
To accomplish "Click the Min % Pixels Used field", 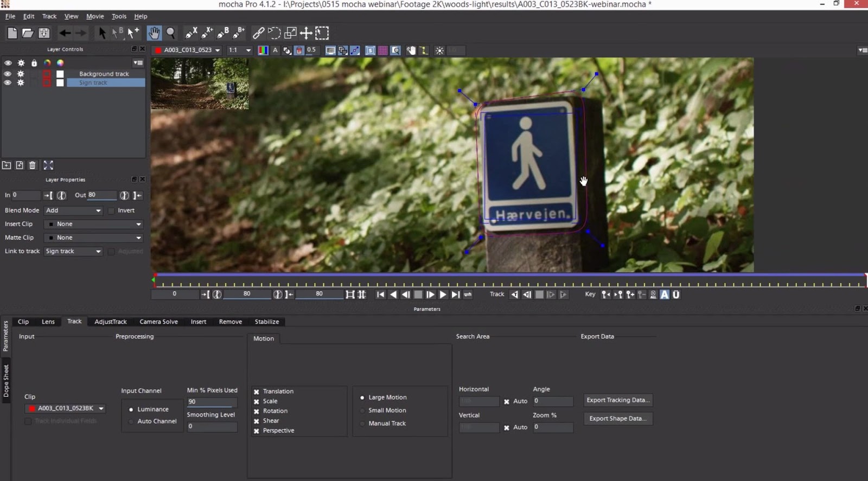I will [212, 402].
